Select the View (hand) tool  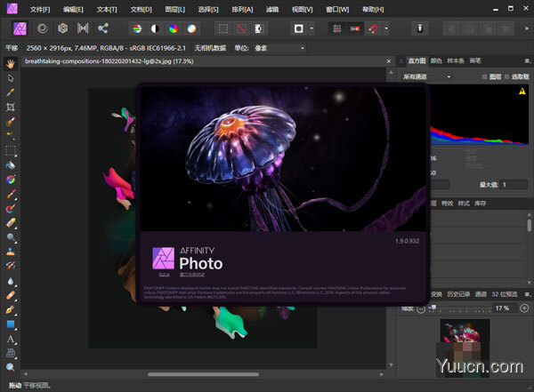pyautogui.click(x=11, y=64)
